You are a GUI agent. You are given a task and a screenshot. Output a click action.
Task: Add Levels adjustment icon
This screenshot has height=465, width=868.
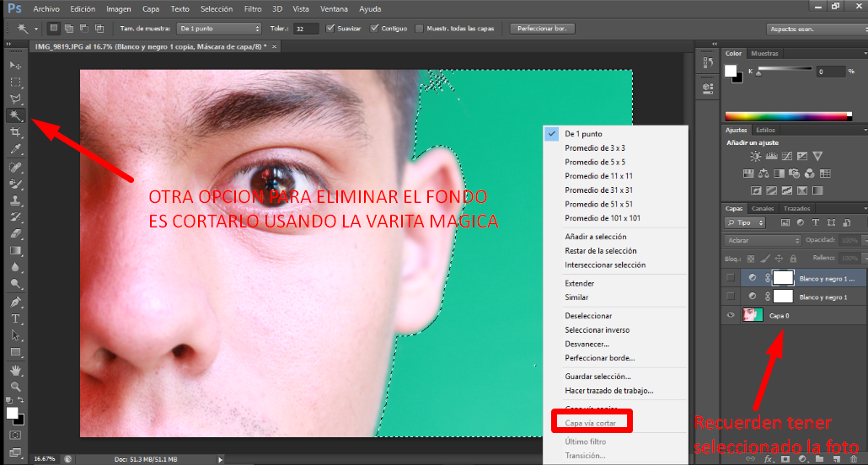[771, 157]
